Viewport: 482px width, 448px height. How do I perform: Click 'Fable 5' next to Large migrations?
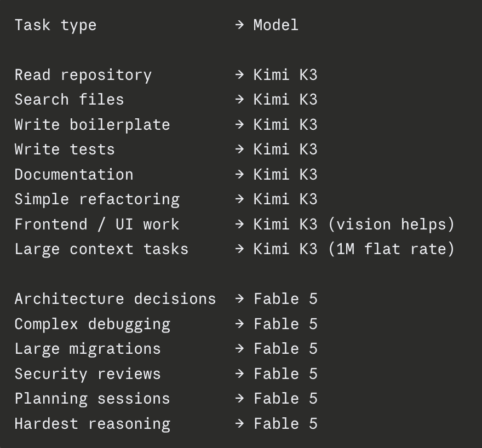[285, 349]
